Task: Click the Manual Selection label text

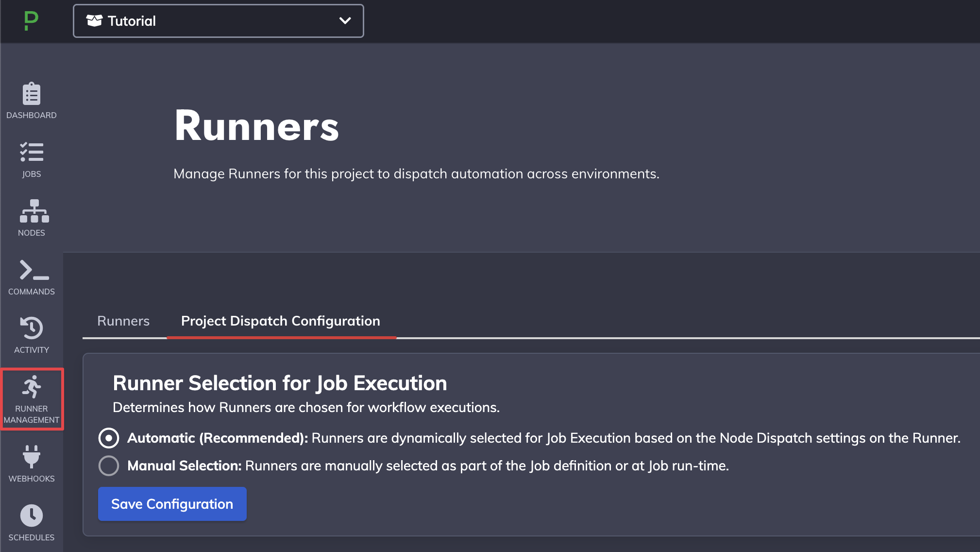Action: tap(185, 466)
